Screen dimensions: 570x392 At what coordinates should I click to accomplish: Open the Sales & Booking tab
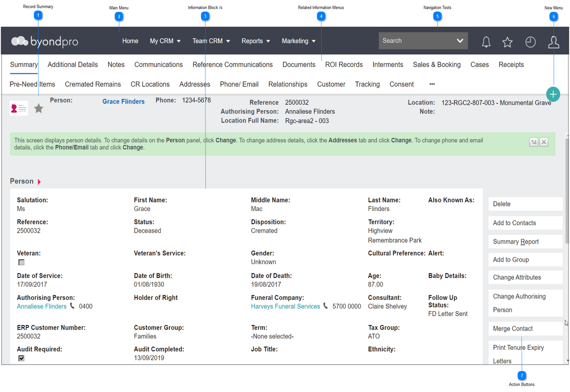437,65
